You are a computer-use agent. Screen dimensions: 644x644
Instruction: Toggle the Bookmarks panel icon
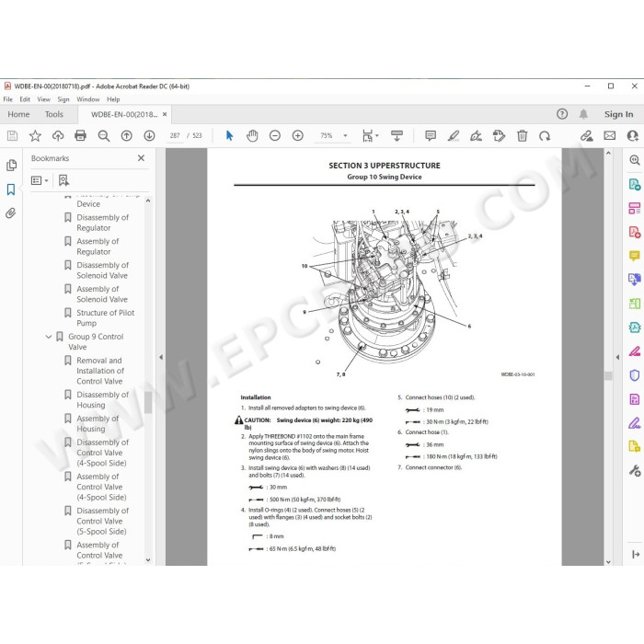pos(11,190)
